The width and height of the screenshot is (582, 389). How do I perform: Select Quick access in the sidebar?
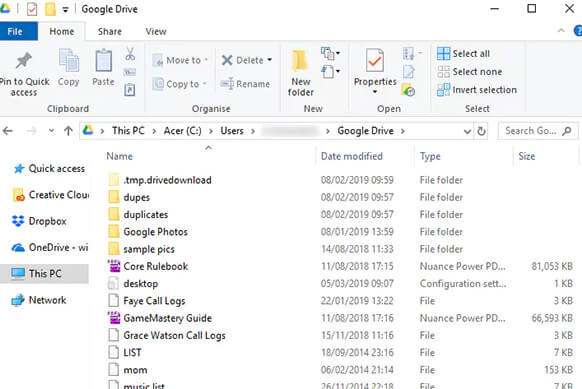[49, 169]
